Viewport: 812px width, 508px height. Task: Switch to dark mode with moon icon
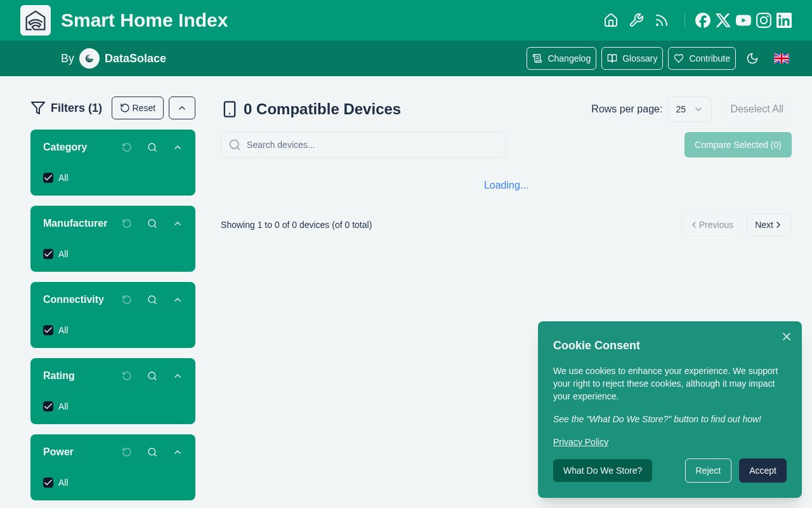pos(752,58)
